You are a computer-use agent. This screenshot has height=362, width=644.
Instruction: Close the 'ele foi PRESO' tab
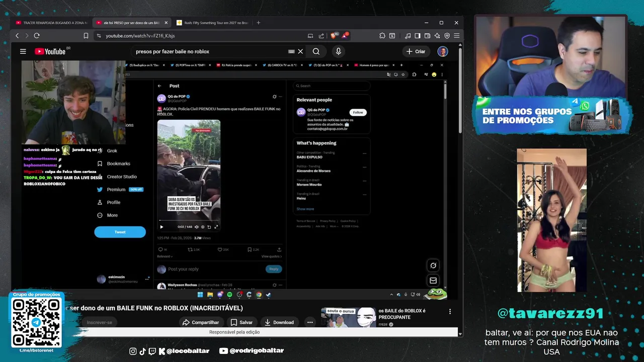point(166,23)
